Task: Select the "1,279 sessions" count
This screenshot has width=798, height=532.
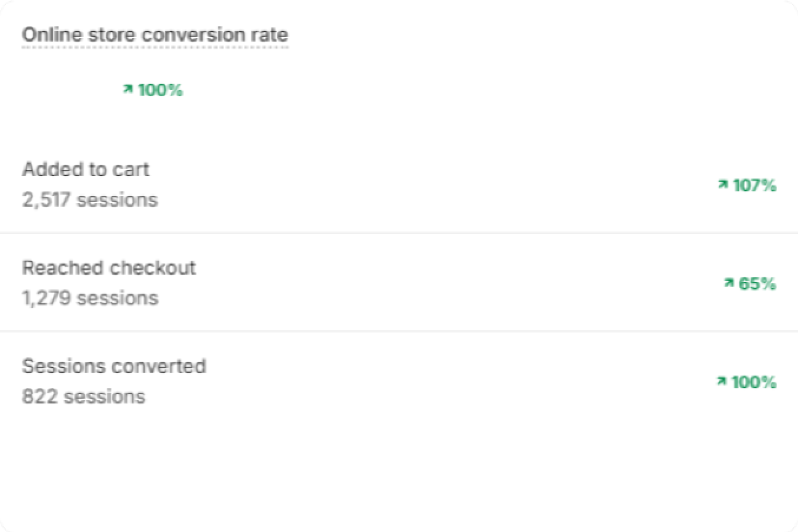Action: [x=90, y=298]
